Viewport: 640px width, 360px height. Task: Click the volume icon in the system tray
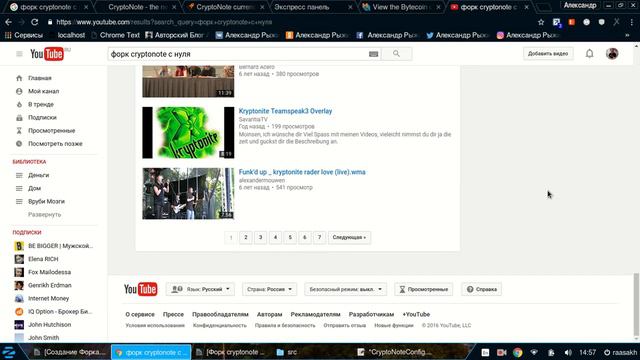pyautogui.click(x=568, y=352)
